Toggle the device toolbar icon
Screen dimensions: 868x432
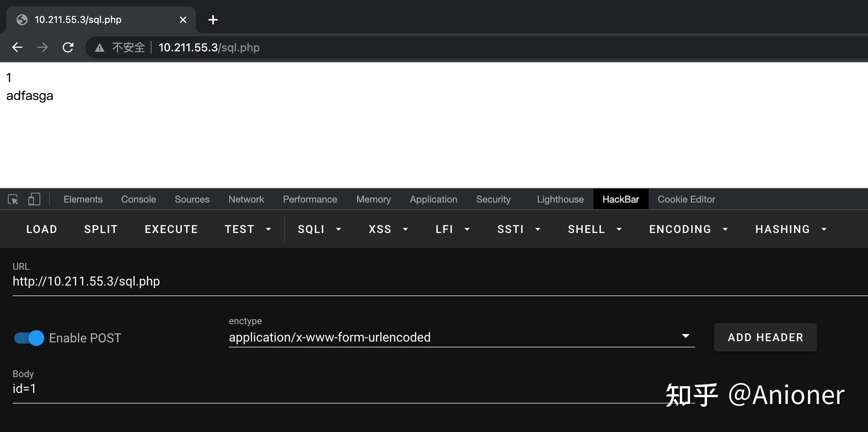(34, 199)
